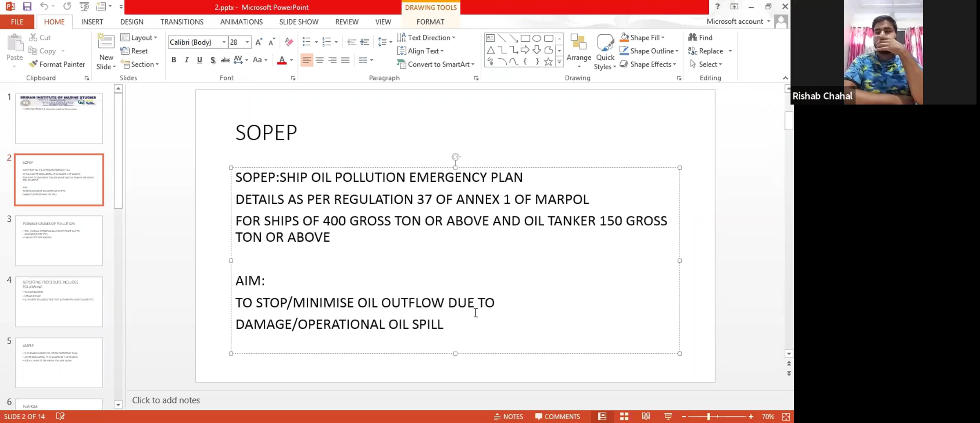
Task: Click the Save icon in quick access toolbar
Action: click(27, 7)
